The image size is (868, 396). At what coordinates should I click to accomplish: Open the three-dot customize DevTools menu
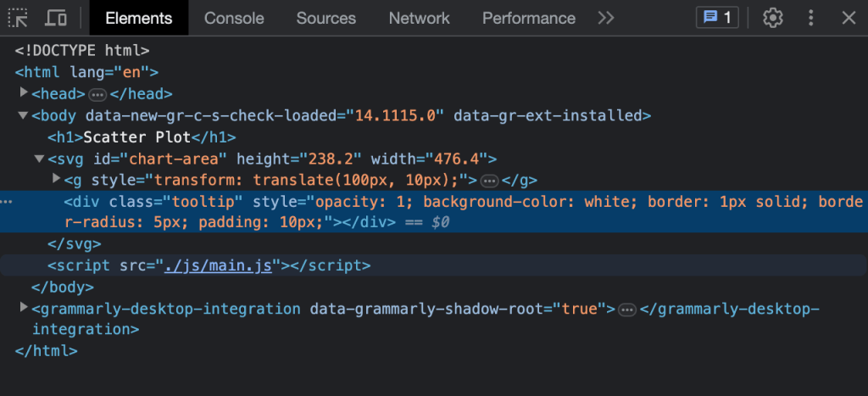click(811, 18)
